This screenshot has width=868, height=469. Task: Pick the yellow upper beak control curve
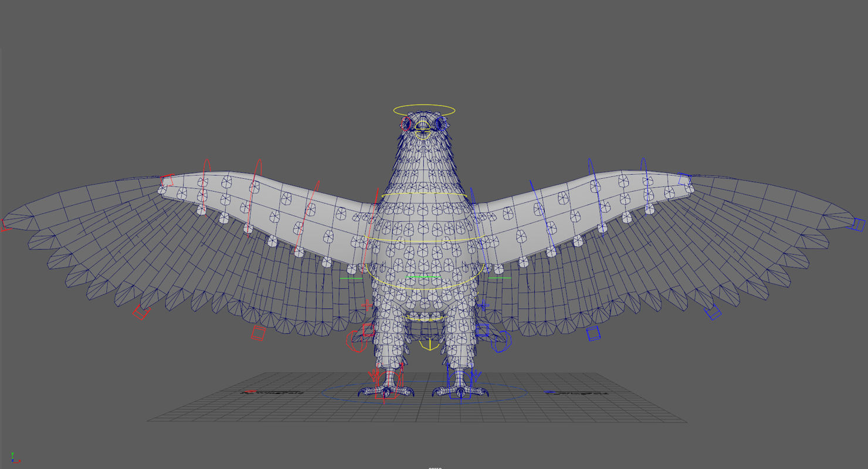[x=424, y=125]
